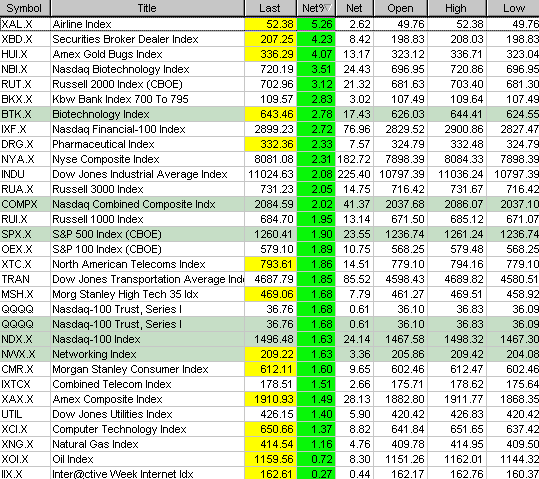
Task: Sort by the Symbol column header
Action: (25, 8)
